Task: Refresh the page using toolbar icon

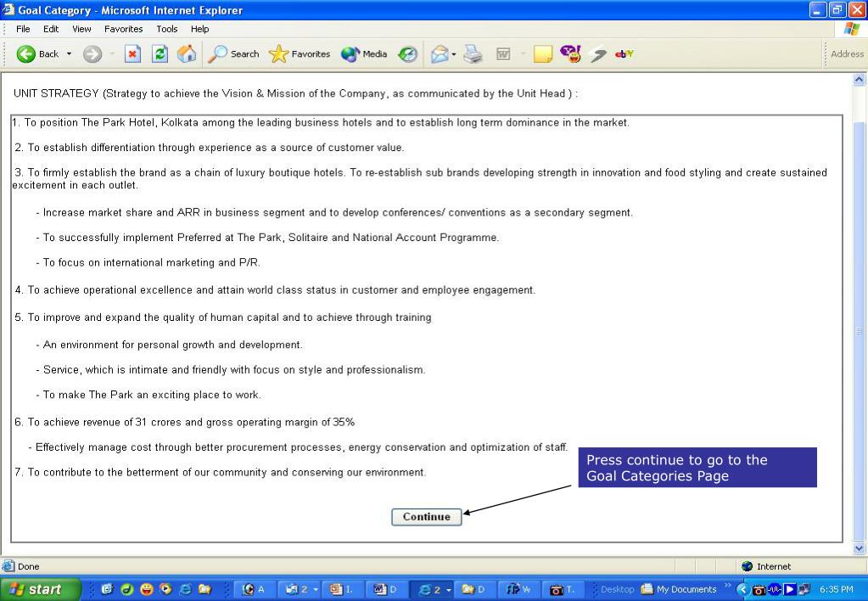Action: point(160,53)
